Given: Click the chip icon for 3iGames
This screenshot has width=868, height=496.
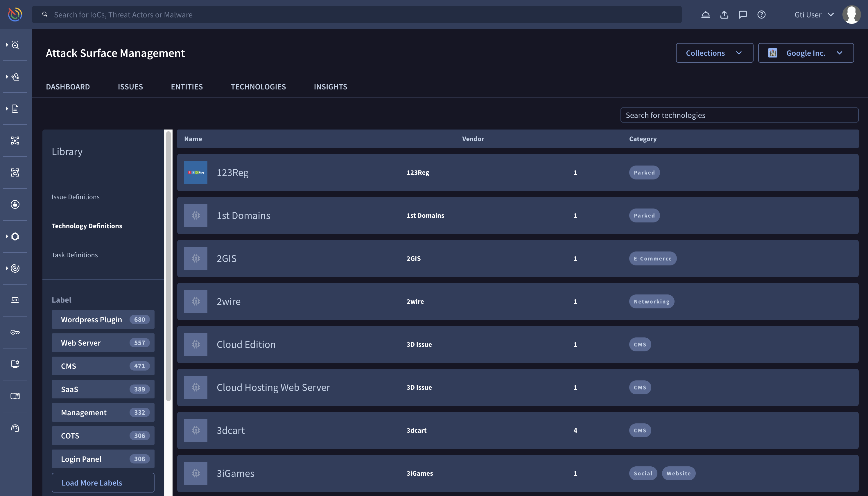Looking at the screenshot, I should point(196,473).
